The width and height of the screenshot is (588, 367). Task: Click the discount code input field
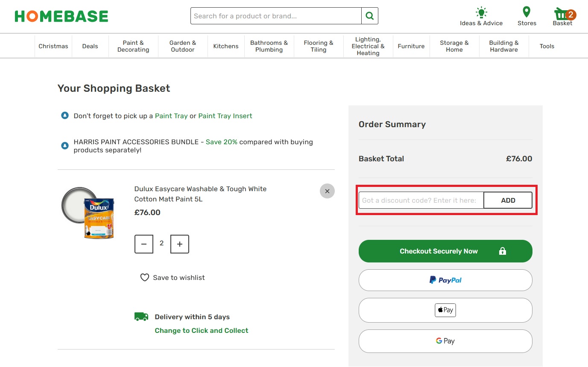tap(421, 200)
